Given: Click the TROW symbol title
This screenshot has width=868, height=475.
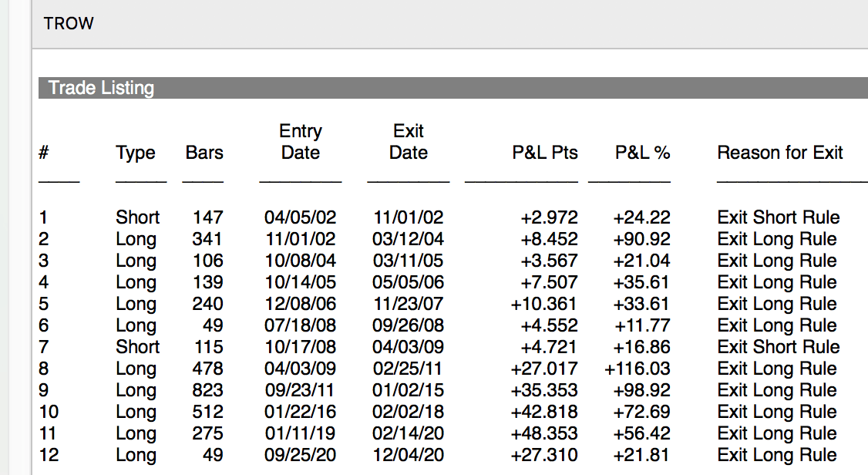Looking at the screenshot, I should [69, 24].
